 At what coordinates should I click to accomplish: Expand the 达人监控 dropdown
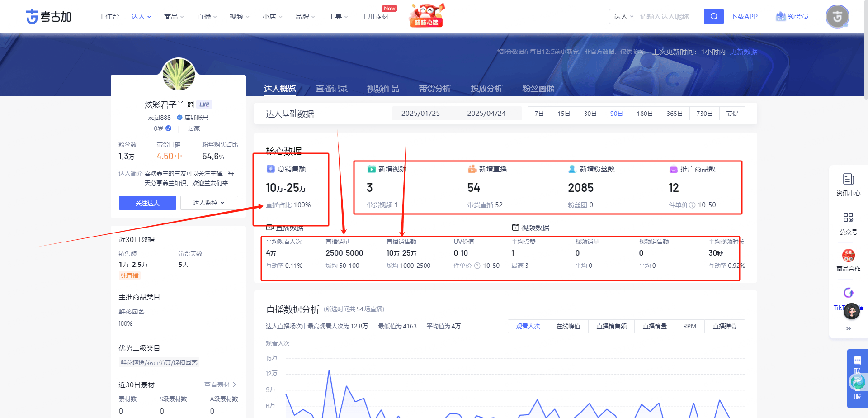pyautogui.click(x=209, y=203)
